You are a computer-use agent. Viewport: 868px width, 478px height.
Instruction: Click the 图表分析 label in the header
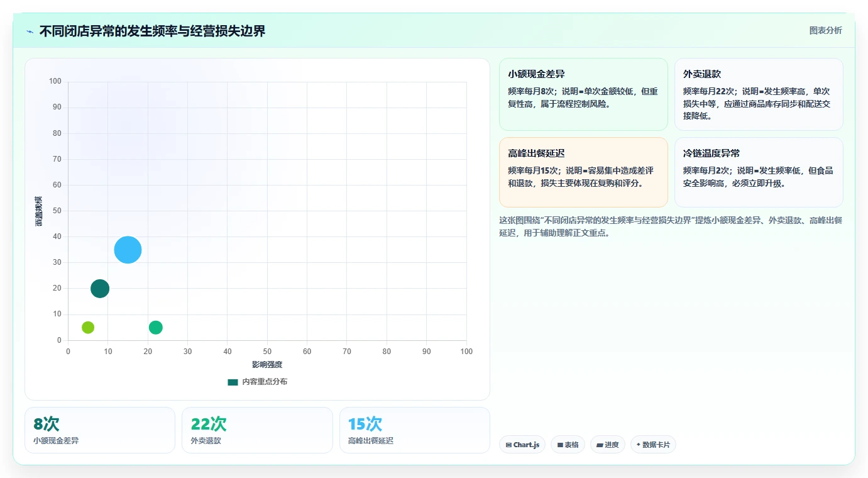825,30
